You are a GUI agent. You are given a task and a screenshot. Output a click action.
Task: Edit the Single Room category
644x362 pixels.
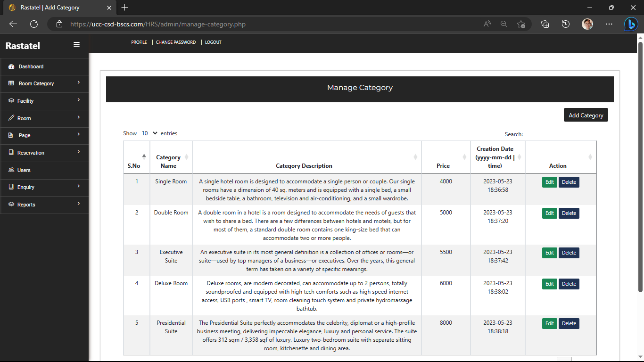[549, 182]
